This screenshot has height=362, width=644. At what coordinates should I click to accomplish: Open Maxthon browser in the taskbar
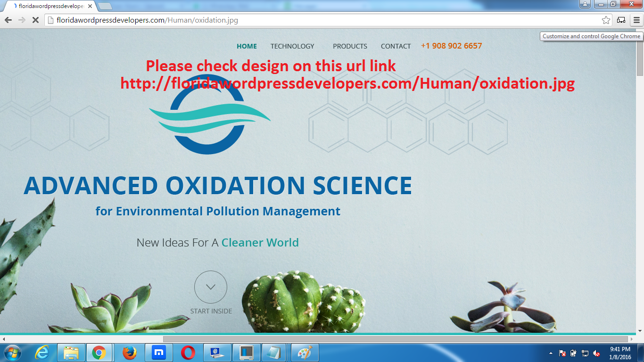coord(159,353)
